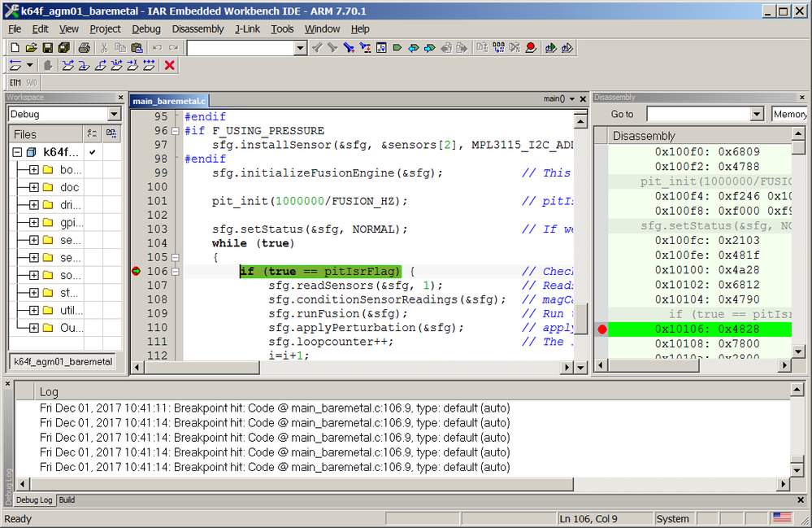Image resolution: width=812 pixels, height=528 pixels.
Task: Click the Log column header
Action: [412, 391]
